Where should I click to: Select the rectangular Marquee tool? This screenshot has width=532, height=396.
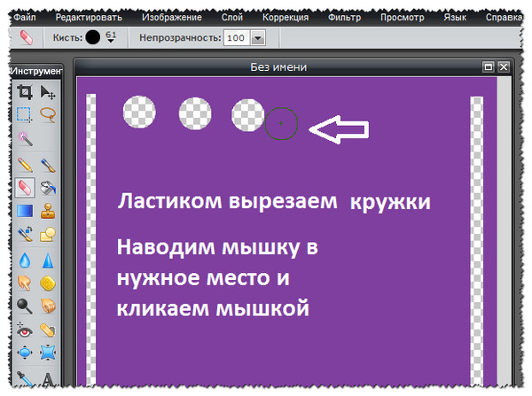[x=25, y=114]
